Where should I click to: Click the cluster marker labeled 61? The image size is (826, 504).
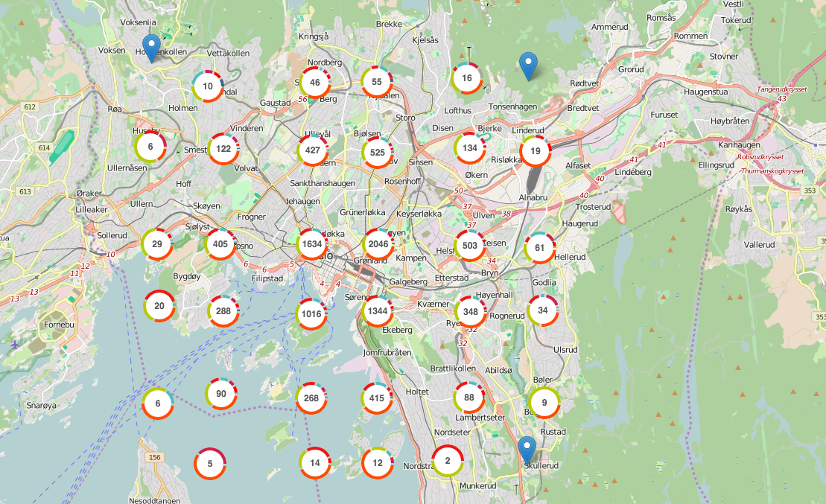pyautogui.click(x=539, y=247)
